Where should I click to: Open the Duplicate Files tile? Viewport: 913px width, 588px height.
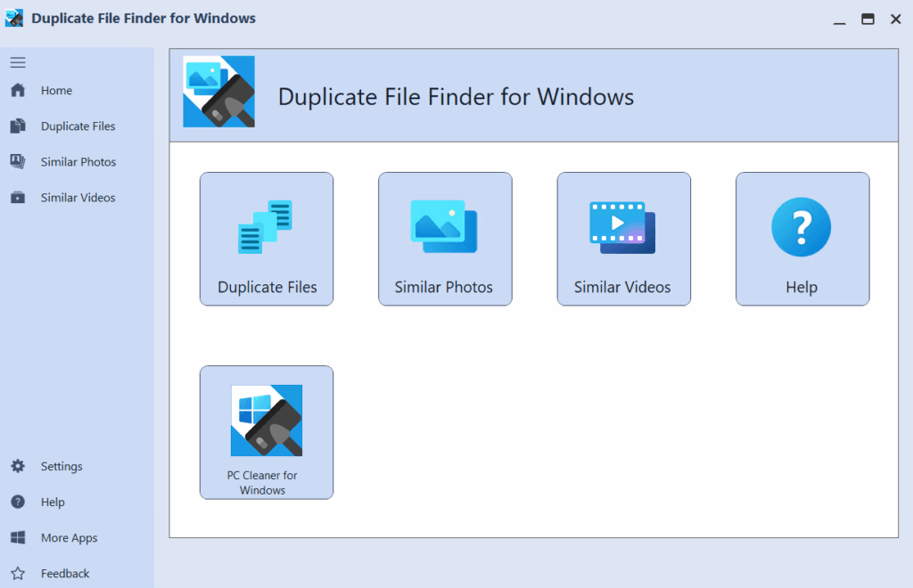pos(267,239)
